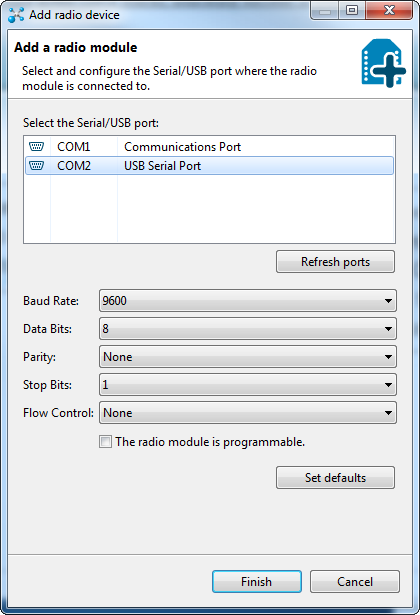Click the Set defaults button
The image size is (420, 615).
click(335, 478)
